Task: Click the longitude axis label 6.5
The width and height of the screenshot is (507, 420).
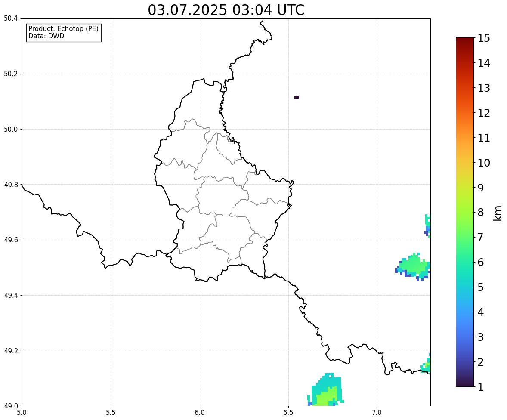Action: [288, 413]
